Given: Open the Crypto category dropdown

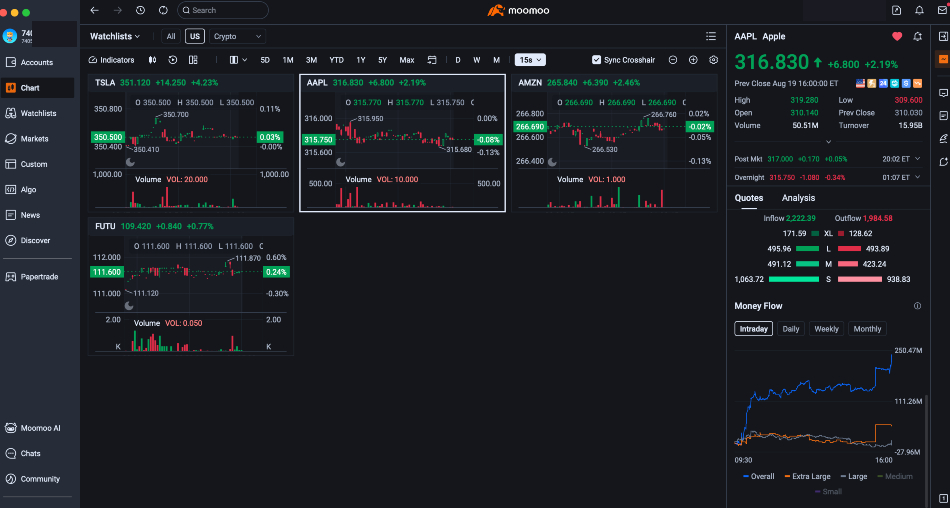Looking at the screenshot, I should point(238,36).
